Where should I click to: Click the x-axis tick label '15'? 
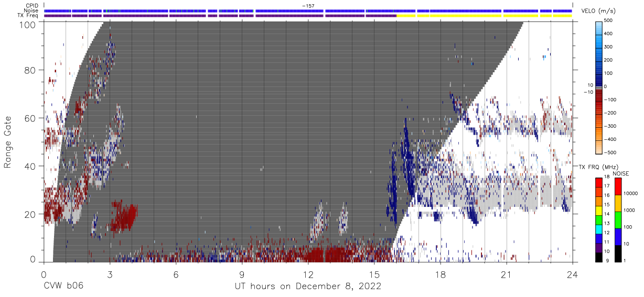point(374,274)
